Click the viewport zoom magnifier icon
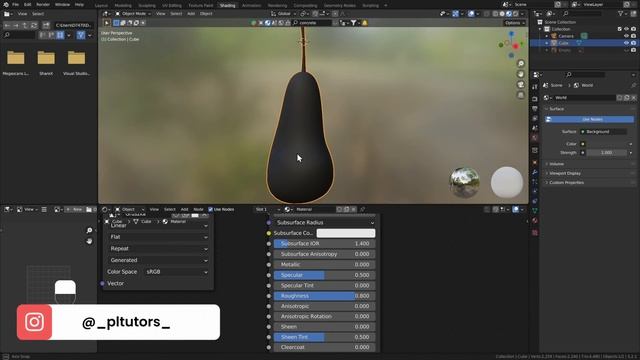640x360 pixels. (521, 64)
